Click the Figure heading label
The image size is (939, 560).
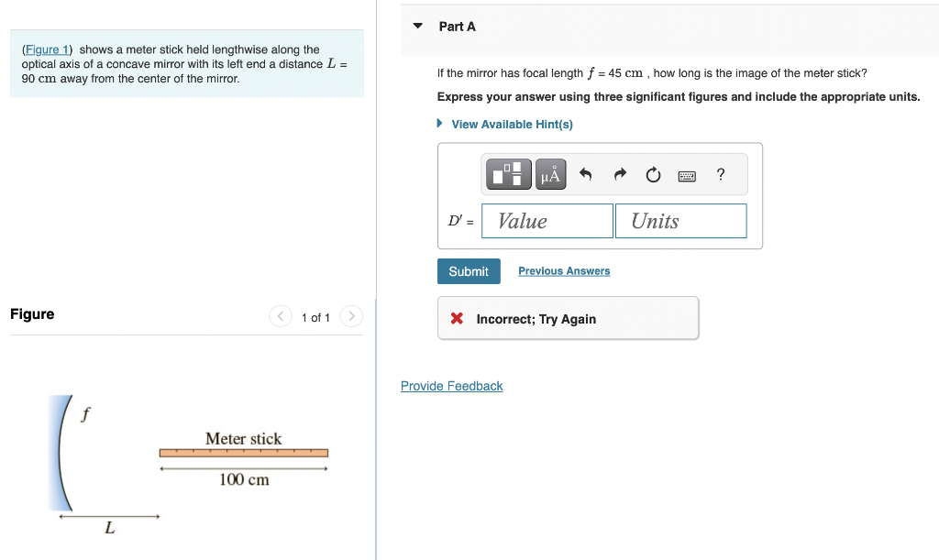[32, 313]
